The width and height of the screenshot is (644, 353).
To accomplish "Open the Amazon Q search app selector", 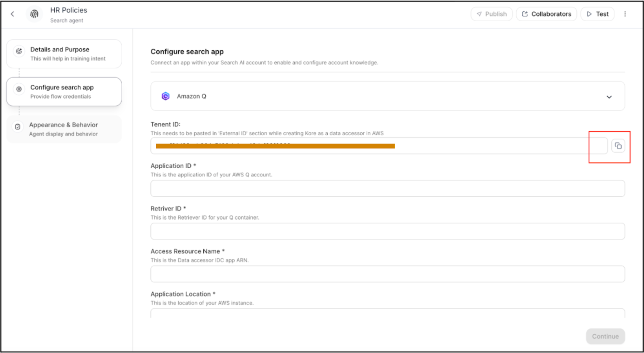I will [387, 96].
